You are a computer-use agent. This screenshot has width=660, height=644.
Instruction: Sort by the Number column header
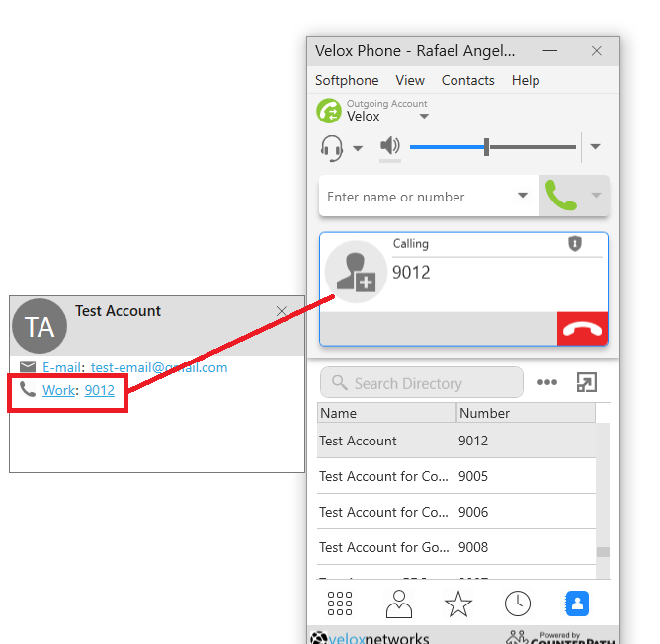tap(526, 413)
